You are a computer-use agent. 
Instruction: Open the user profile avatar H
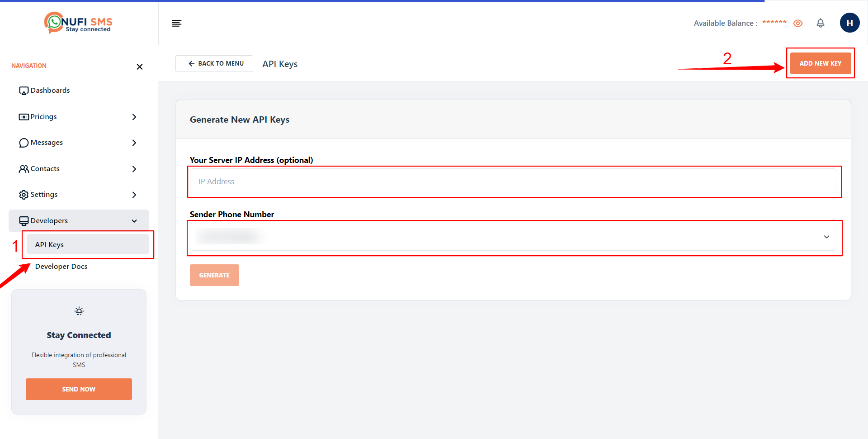tap(849, 23)
